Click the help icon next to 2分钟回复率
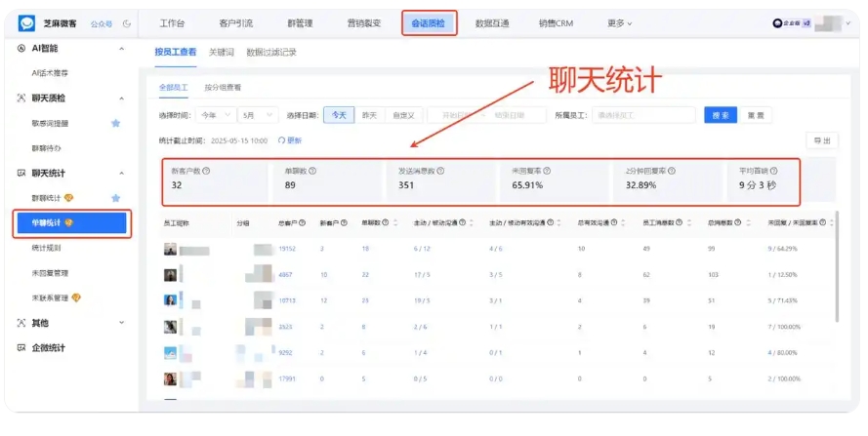868x436 pixels. tap(672, 171)
